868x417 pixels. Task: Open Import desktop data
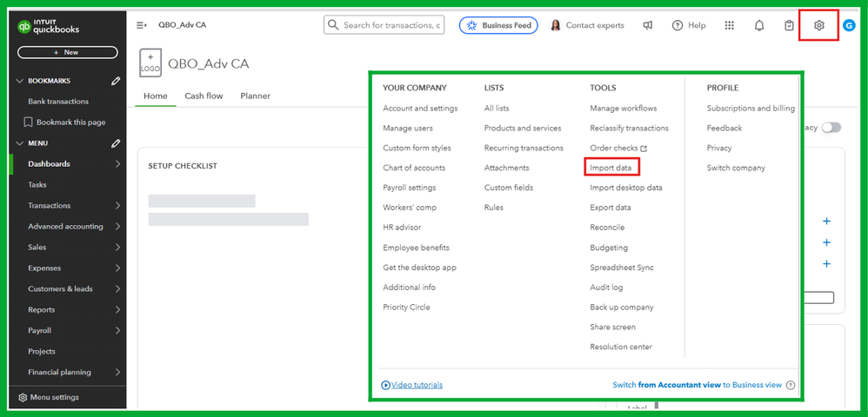[626, 188]
